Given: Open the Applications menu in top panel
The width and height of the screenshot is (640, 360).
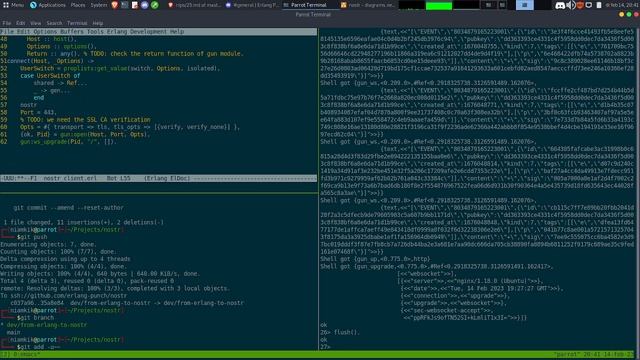Looking at the screenshot, I should coord(48,5).
